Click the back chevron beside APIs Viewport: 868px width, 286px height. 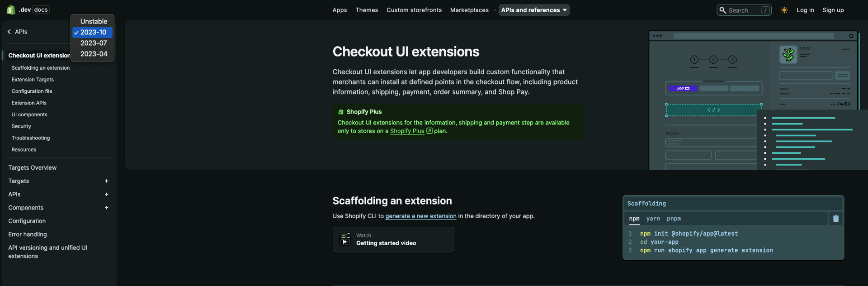[9, 32]
